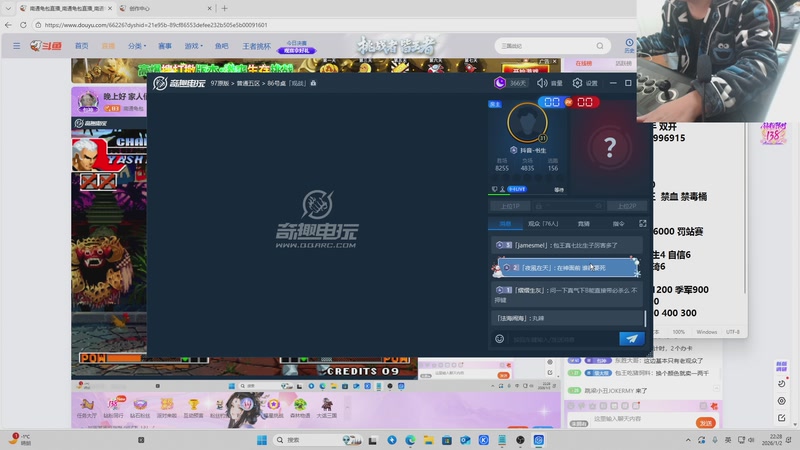Open File Explorer from taskbar
Screen dimensions: 800x450
429,440
